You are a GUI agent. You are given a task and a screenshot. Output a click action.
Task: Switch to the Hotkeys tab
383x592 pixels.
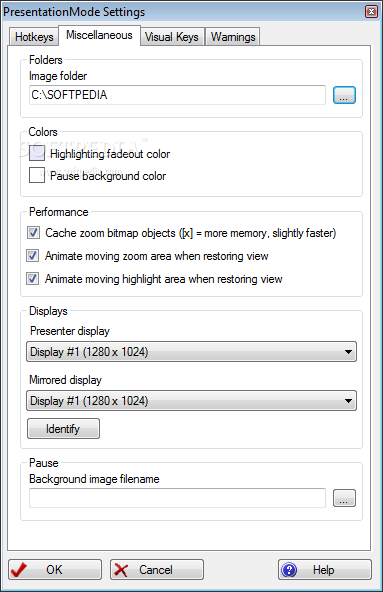(34, 37)
